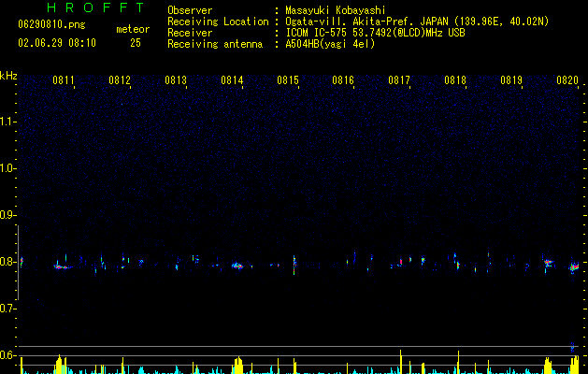Click the 0.6 kHz axis label
Viewport: 588px width, 374px height.
(8, 355)
